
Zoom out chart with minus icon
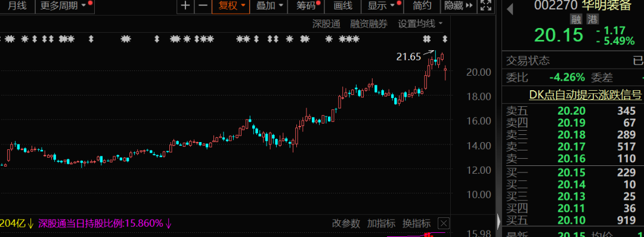coord(203,6)
